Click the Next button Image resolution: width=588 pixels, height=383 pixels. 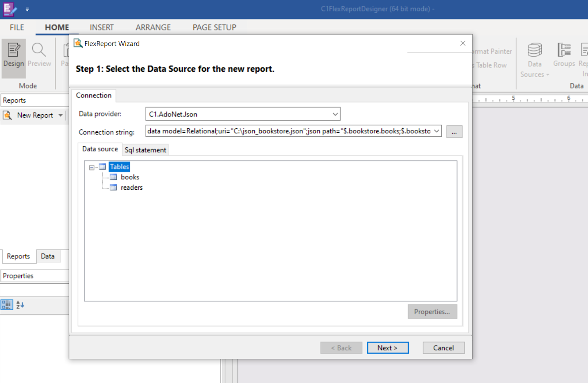(x=388, y=348)
